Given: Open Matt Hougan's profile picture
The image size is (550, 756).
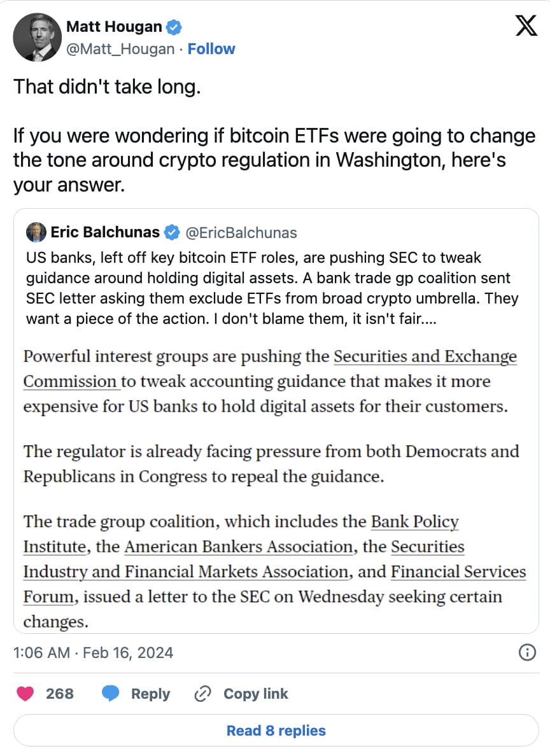Looking at the screenshot, I should [38, 37].
